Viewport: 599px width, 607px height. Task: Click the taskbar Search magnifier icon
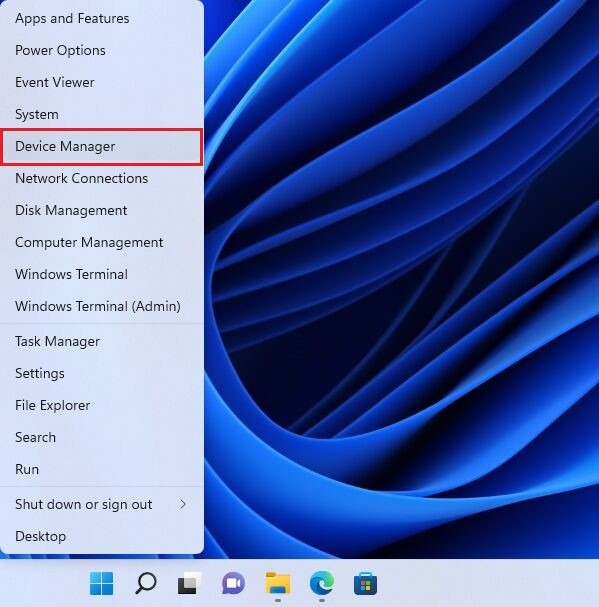click(146, 583)
